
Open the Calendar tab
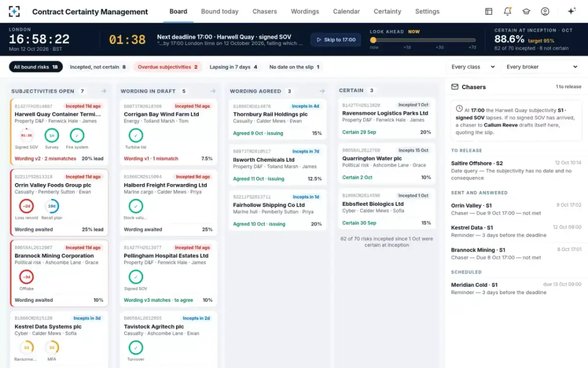click(346, 11)
